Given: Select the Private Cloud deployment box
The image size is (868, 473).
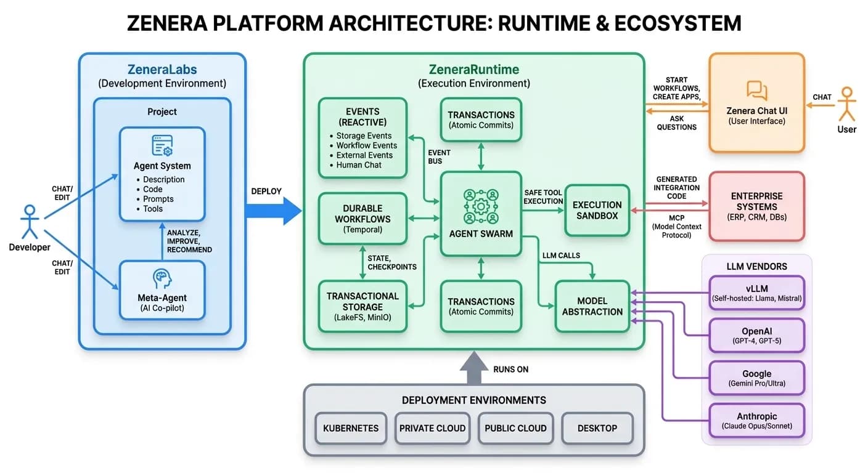Looking at the screenshot, I should click(x=432, y=428).
